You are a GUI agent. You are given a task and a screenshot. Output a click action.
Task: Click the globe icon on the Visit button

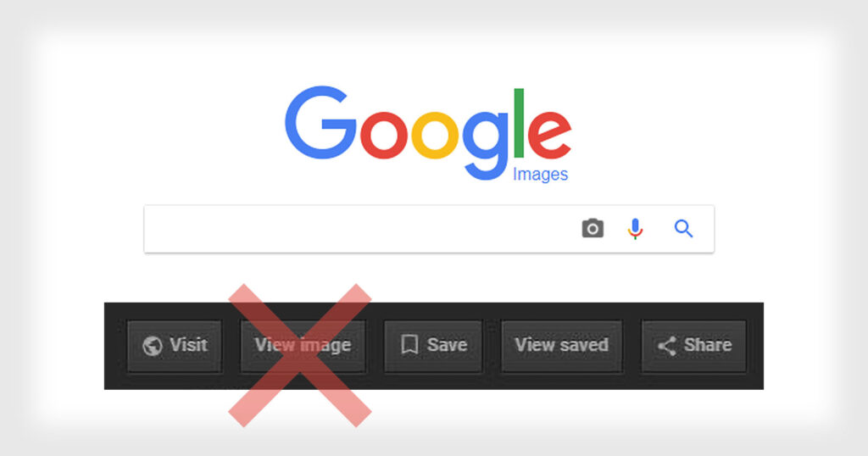click(x=153, y=346)
